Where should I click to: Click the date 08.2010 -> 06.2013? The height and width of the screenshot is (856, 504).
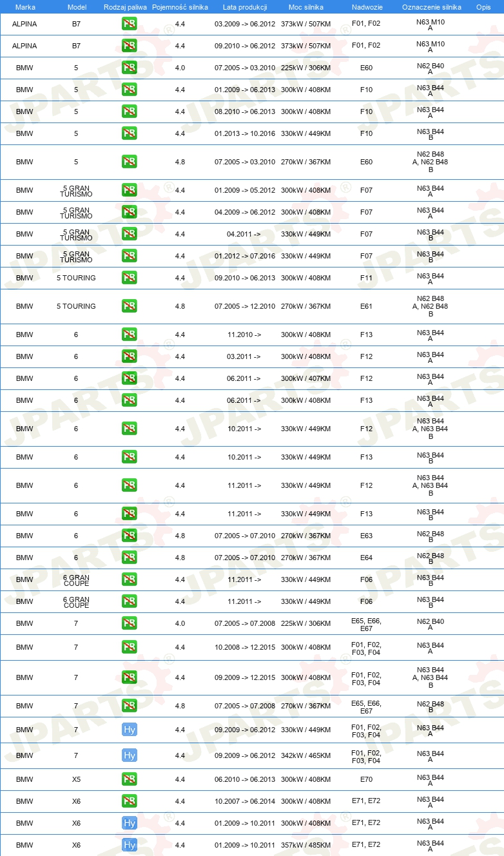tap(245, 112)
